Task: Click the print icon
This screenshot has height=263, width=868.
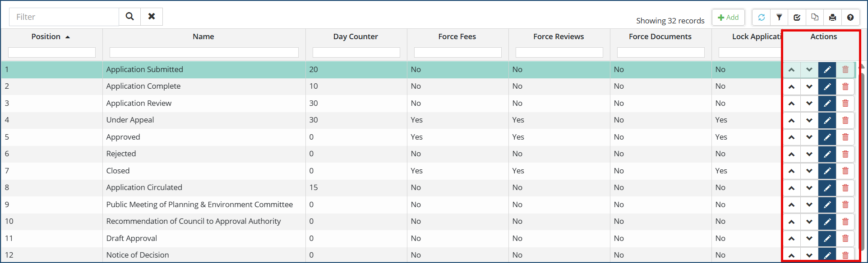Action: (x=832, y=18)
